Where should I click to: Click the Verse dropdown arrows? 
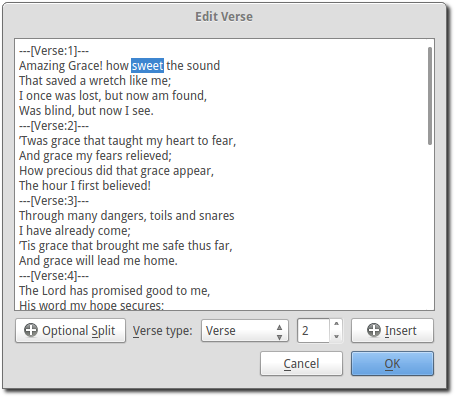click(279, 332)
